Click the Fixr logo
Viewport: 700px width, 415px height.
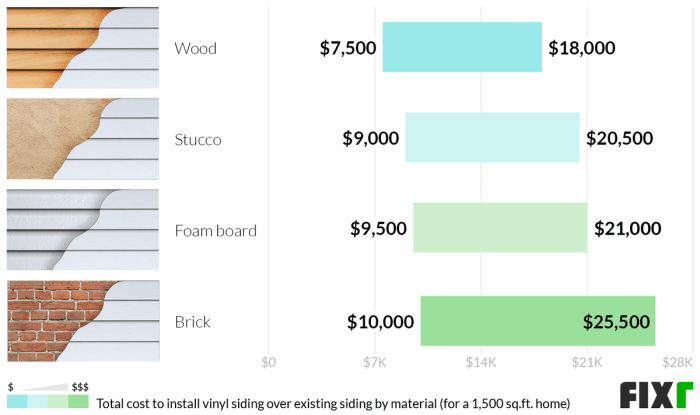tap(655, 395)
